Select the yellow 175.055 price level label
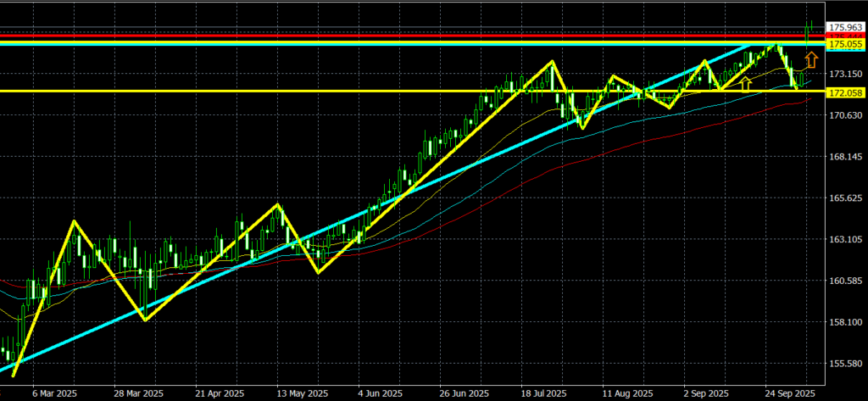The width and height of the screenshot is (868, 401). click(846, 43)
